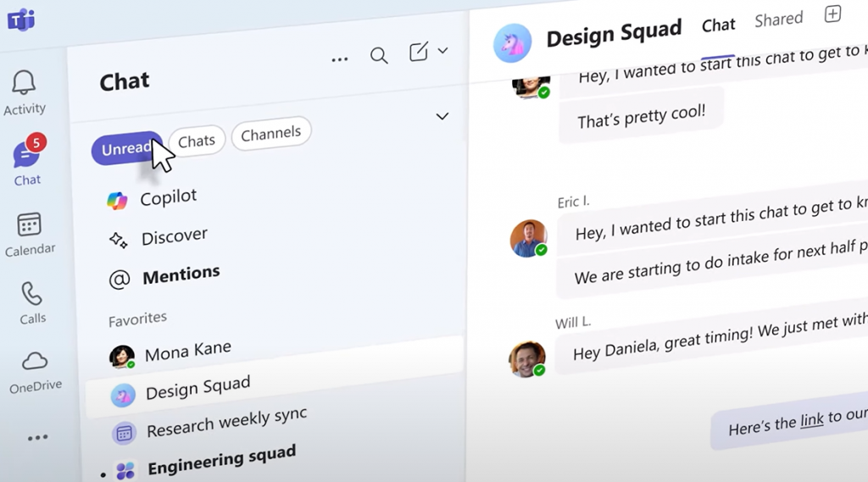This screenshot has height=482, width=868.
Task: Toggle the Chats filter chip
Action: click(x=197, y=141)
